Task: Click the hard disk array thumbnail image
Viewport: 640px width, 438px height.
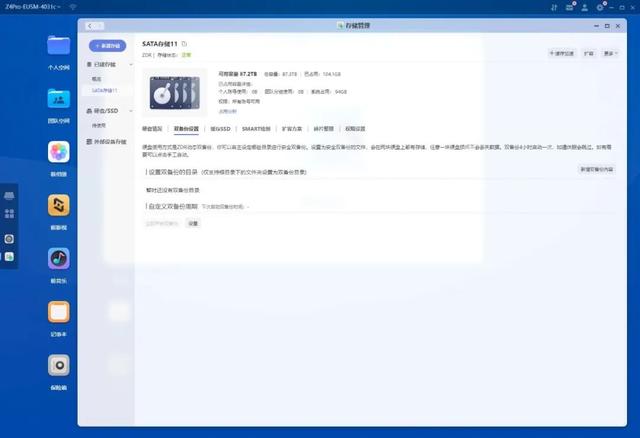Action: pyautogui.click(x=174, y=92)
